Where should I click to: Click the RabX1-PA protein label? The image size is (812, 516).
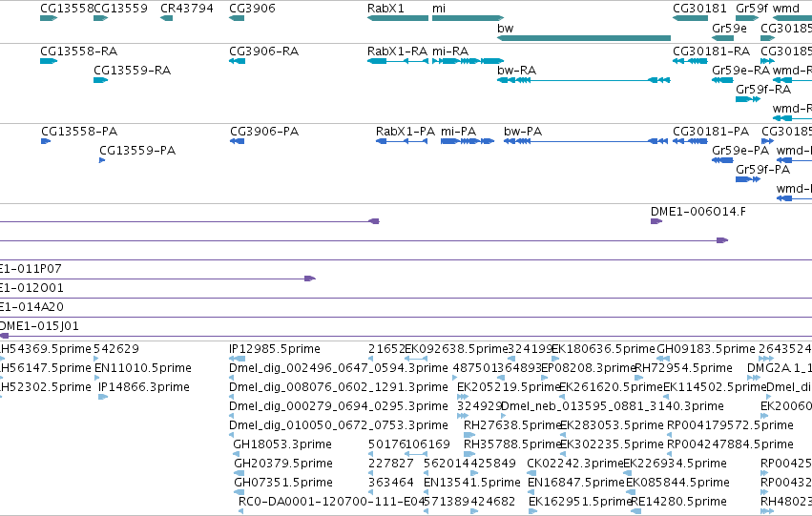tap(406, 132)
